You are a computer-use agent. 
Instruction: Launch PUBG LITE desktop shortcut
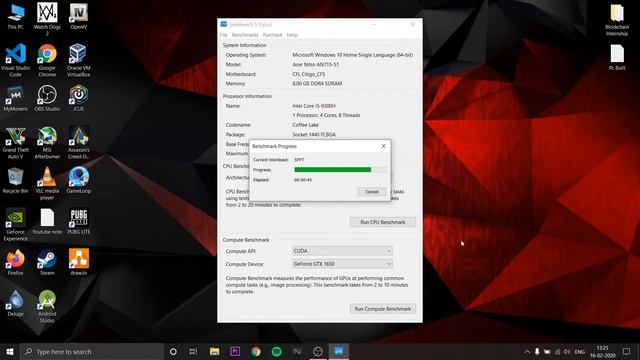tap(78, 221)
